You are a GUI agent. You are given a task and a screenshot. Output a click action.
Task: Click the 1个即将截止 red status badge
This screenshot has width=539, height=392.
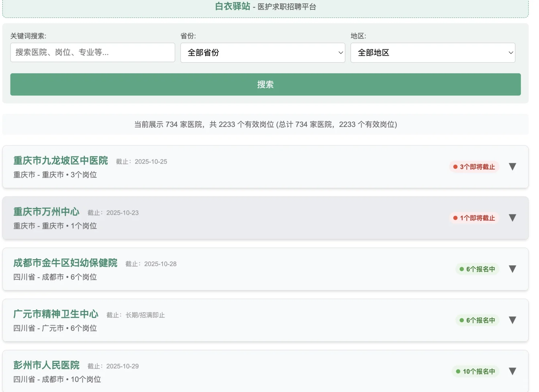pyautogui.click(x=474, y=218)
